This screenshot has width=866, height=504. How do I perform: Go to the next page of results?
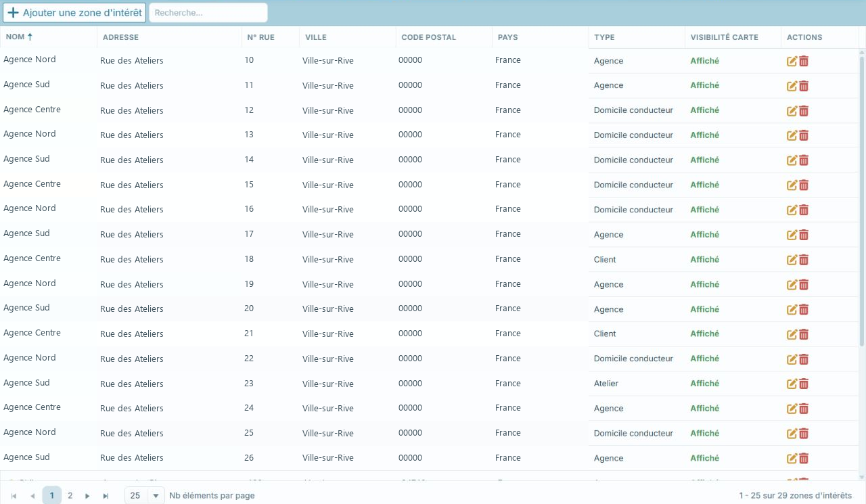[x=87, y=496]
